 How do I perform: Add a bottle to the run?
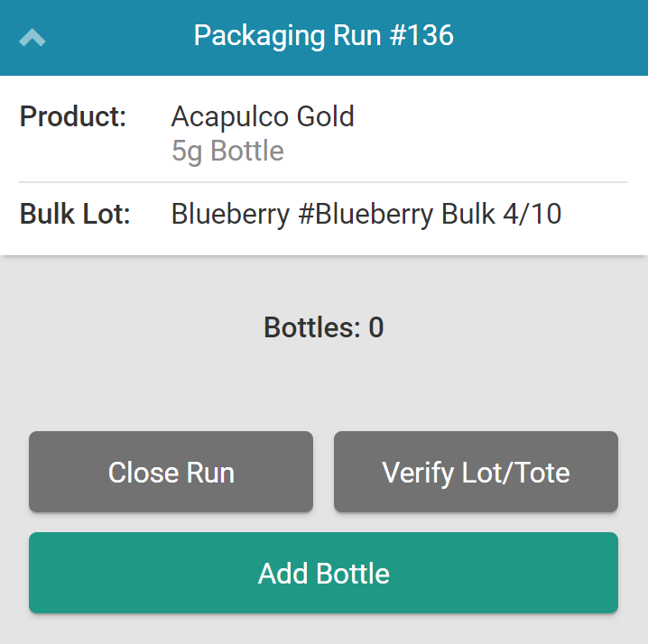[x=323, y=573]
